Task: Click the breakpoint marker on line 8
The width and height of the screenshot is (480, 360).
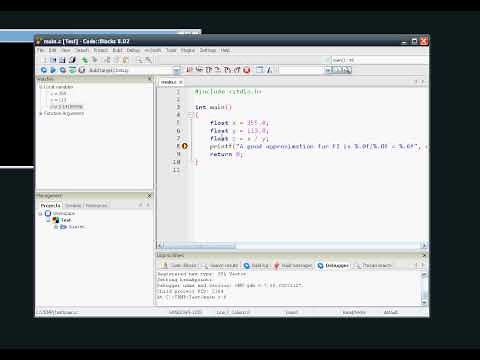Action: pyautogui.click(x=185, y=146)
